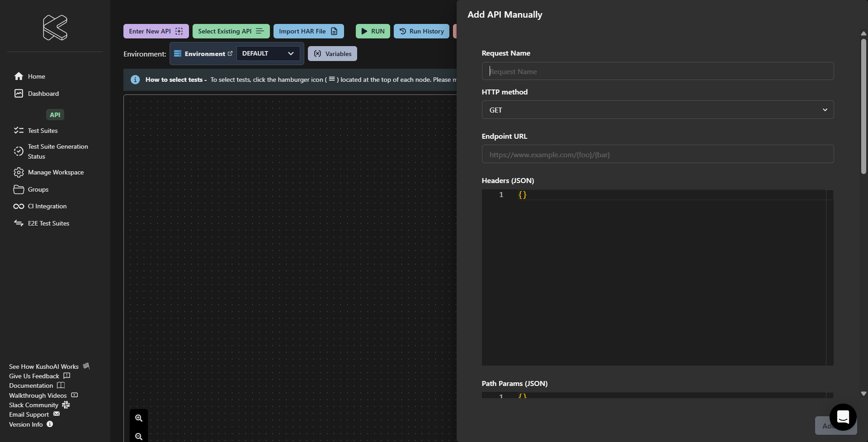Navigate to CI Integration

pyautogui.click(x=47, y=206)
